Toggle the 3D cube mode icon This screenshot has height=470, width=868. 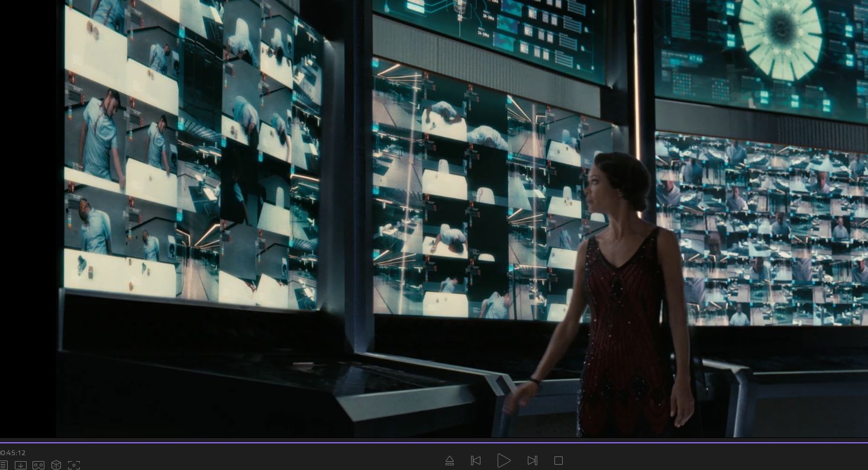coord(56,465)
